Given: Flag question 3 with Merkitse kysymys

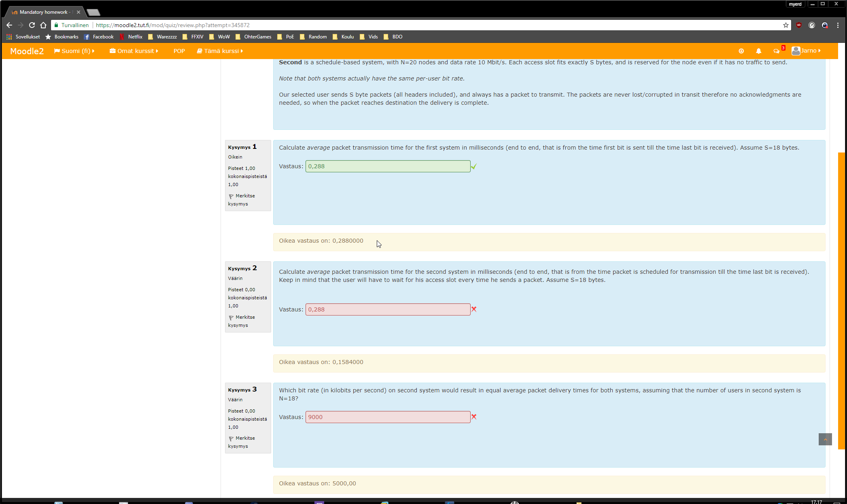Looking at the screenshot, I should pos(242,442).
